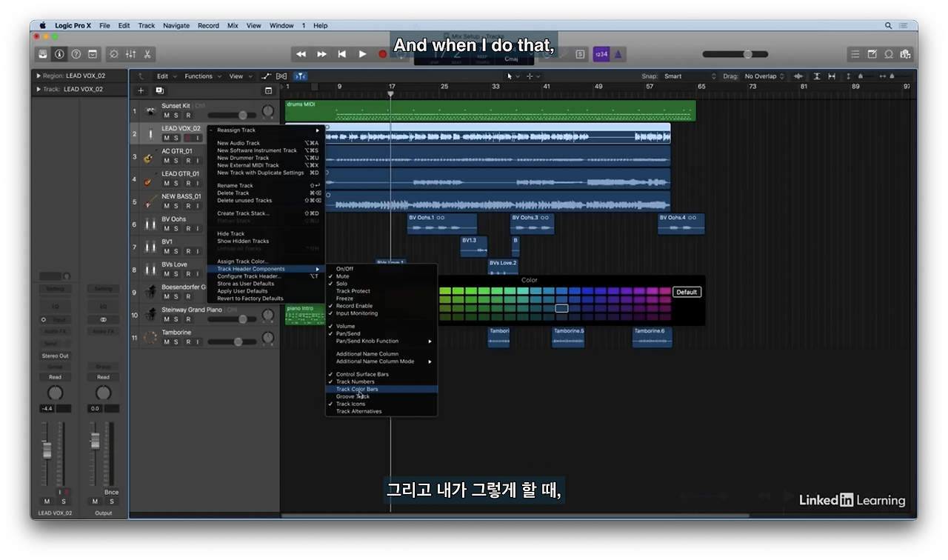Screen dimensions: 948x560
Task: Toggle Track Icons header component
Action: 381,404
